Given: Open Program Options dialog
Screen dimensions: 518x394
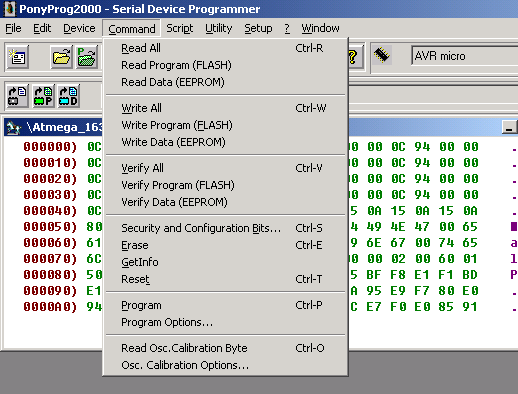Looking at the screenshot, I should (x=226, y=322).
